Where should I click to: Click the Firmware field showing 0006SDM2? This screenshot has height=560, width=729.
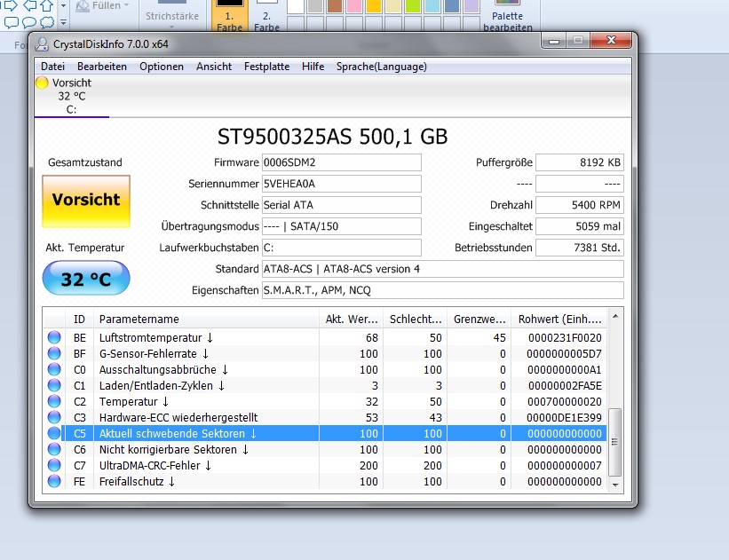342,162
